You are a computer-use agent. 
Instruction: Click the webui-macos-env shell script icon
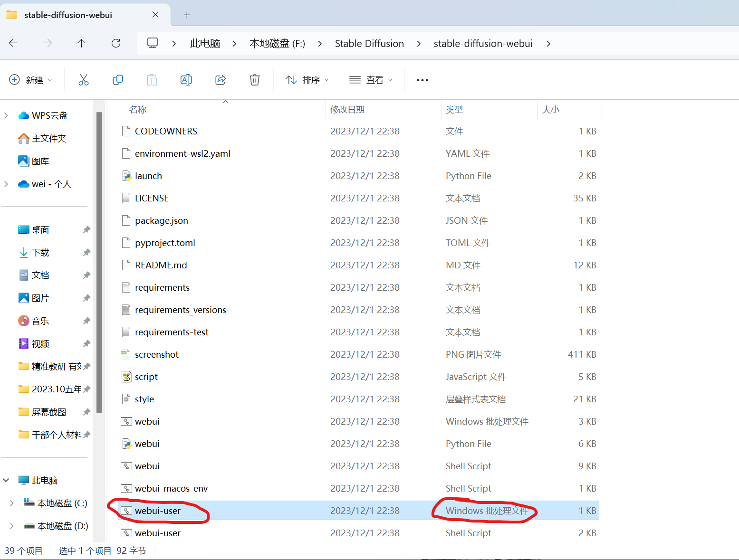(x=126, y=488)
